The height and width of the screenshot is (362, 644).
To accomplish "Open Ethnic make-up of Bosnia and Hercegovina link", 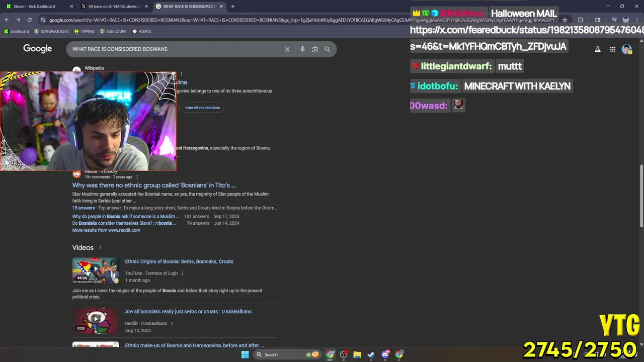I will (194, 345).
